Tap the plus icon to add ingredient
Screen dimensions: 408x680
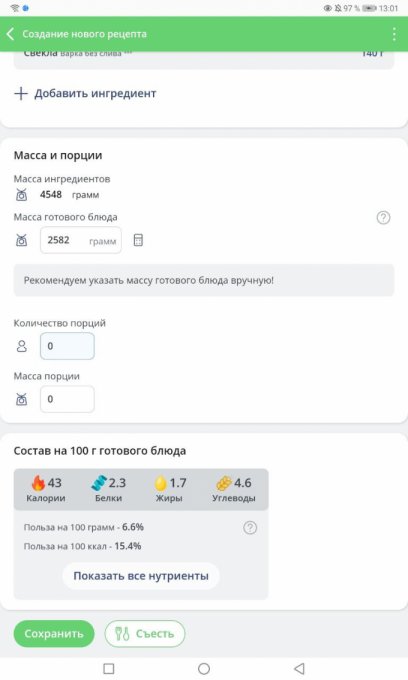pos(21,93)
